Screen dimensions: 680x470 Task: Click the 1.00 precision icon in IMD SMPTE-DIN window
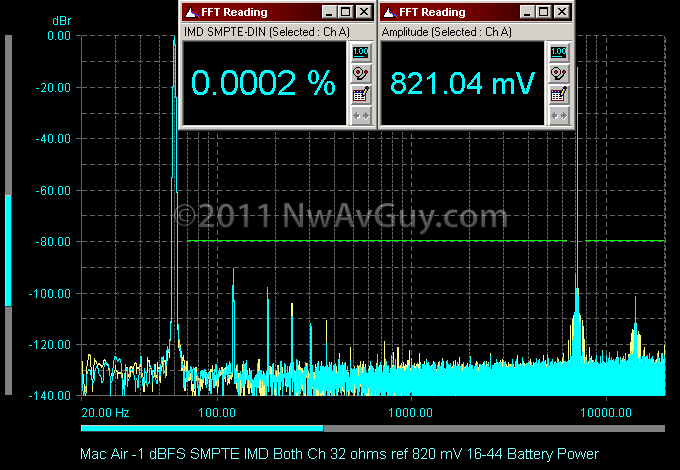point(361,52)
